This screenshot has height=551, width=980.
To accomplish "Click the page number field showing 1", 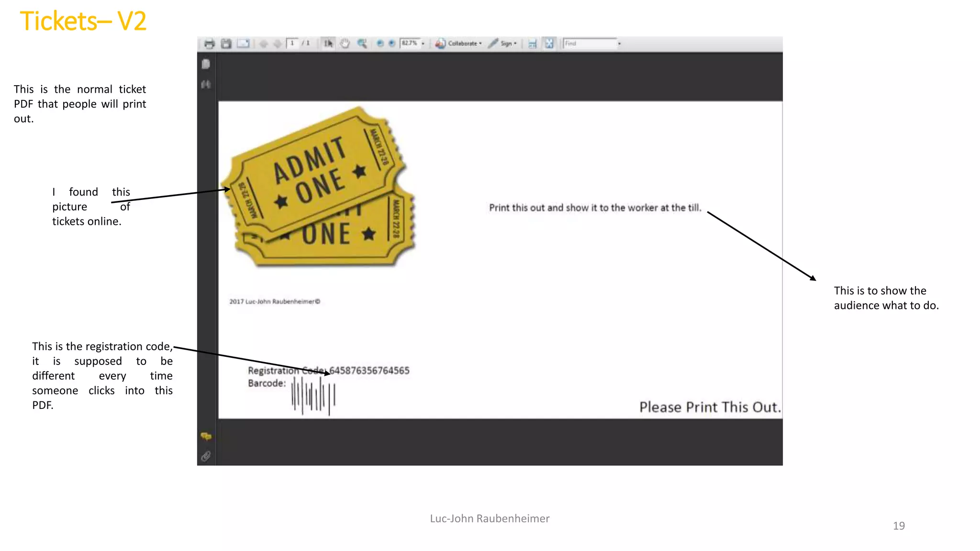I will (292, 44).
